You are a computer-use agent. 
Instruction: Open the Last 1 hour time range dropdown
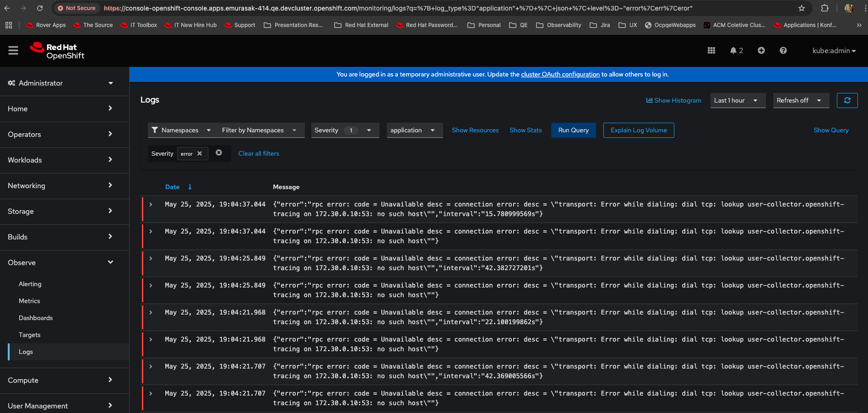[737, 100]
